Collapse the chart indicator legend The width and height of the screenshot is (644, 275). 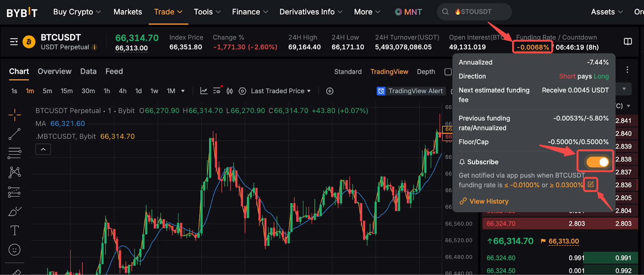click(x=43, y=150)
